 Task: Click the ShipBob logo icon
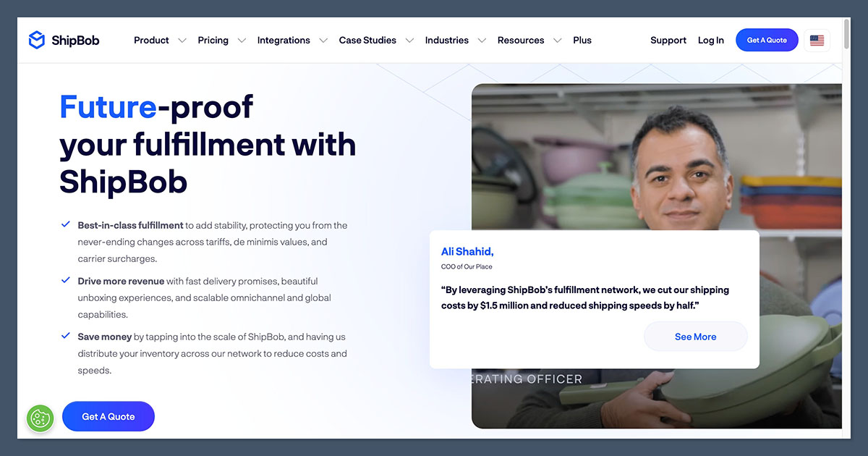(36, 40)
